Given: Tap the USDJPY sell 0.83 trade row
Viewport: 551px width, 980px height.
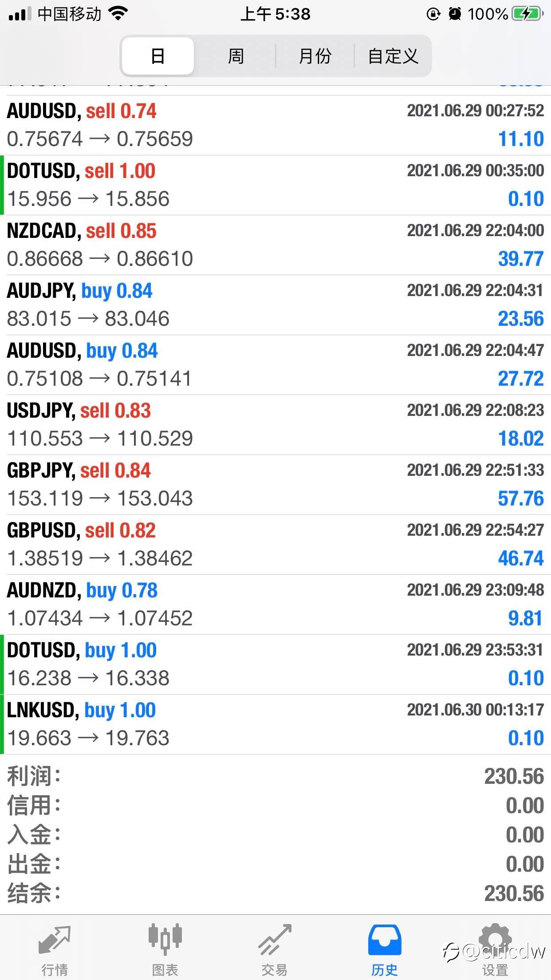Looking at the screenshot, I should click(x=275, y=425).
